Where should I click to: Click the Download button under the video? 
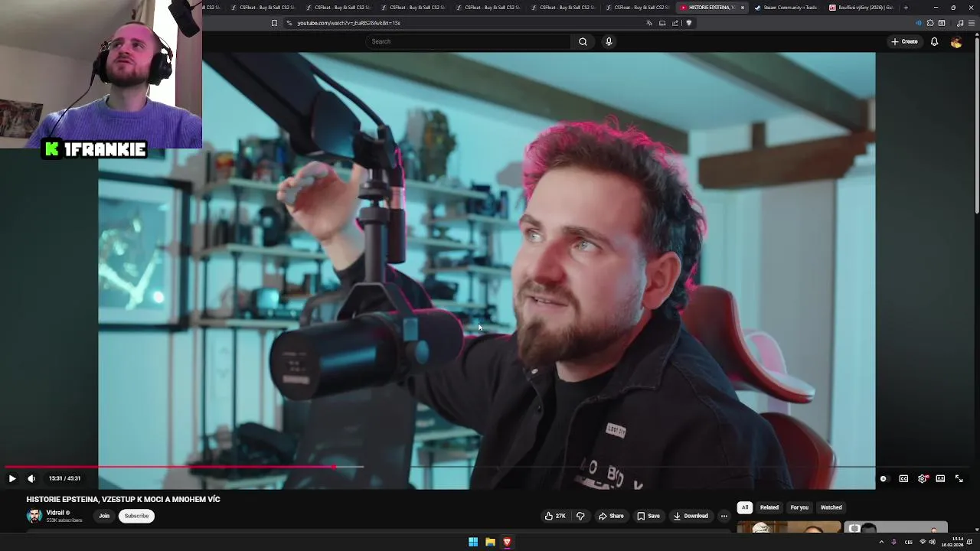point(691,516)
